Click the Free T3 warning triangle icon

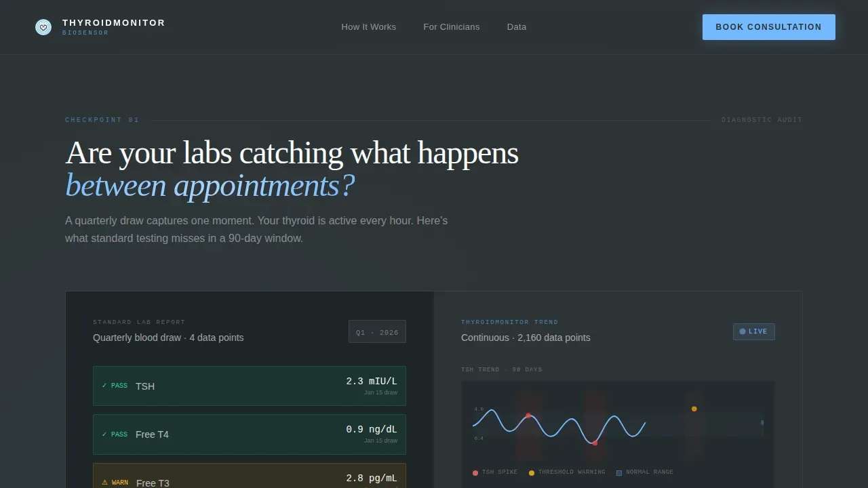[x=104, y=483]
